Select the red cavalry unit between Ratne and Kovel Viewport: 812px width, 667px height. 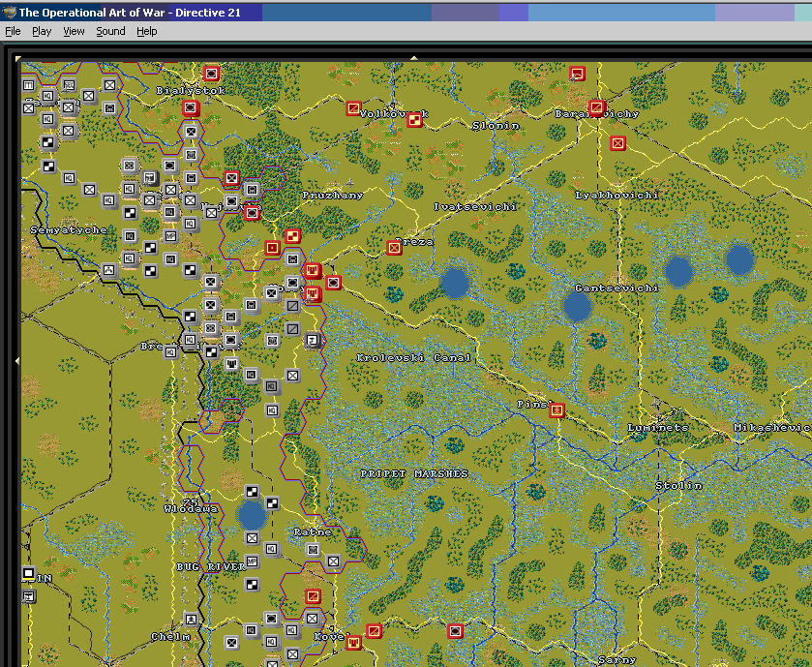click(313, 596)
